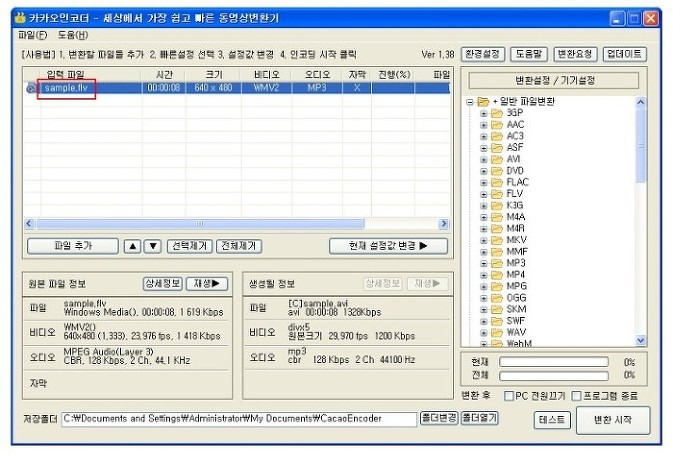Viewport: 673px width, 462px height.
Task: Enable 프로그램 종료 after conversion checkbox
Action: point(577,395)
